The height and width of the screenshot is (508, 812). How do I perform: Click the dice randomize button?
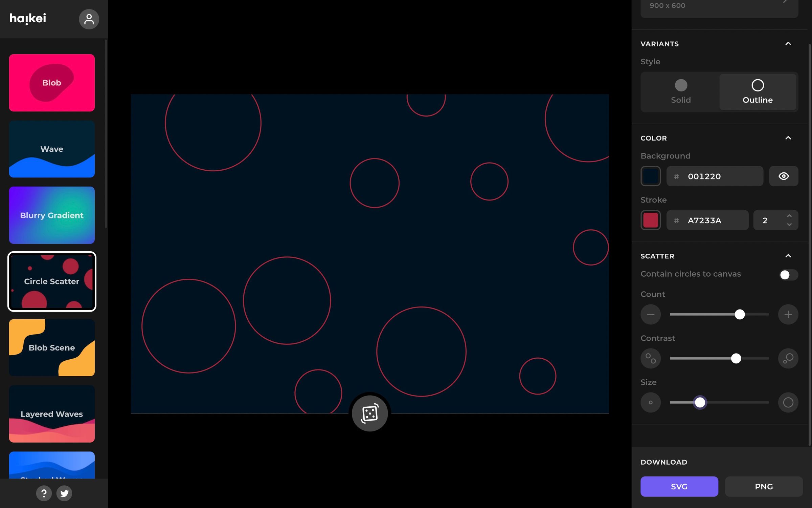tap(369, 413)
